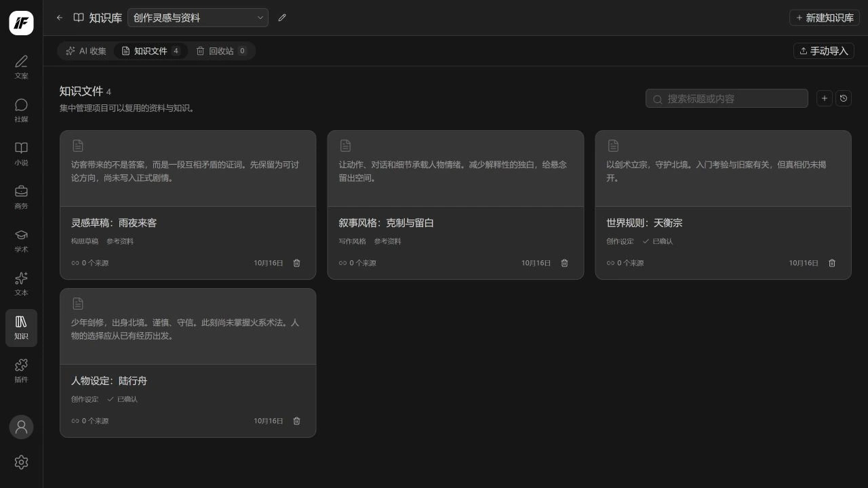
Task: Open the user profile avatar
Action: click(21, 427)
